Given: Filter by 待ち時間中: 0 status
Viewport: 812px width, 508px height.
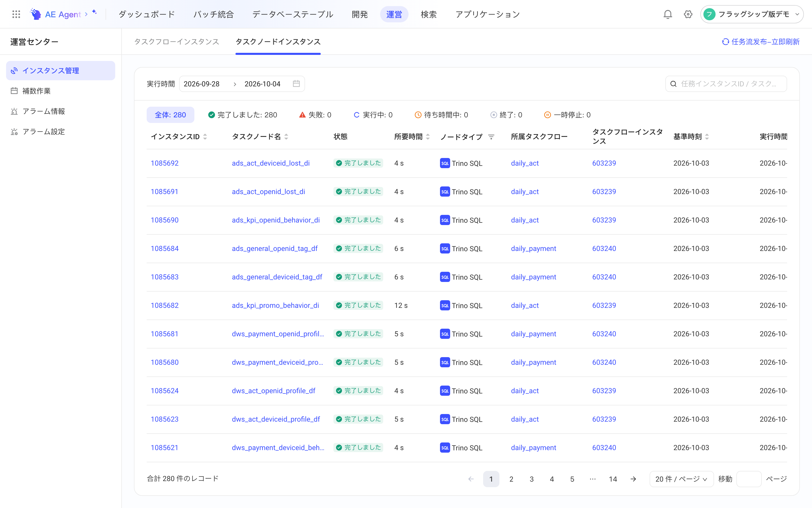Looking at the screenshot, I should [441, 115].
